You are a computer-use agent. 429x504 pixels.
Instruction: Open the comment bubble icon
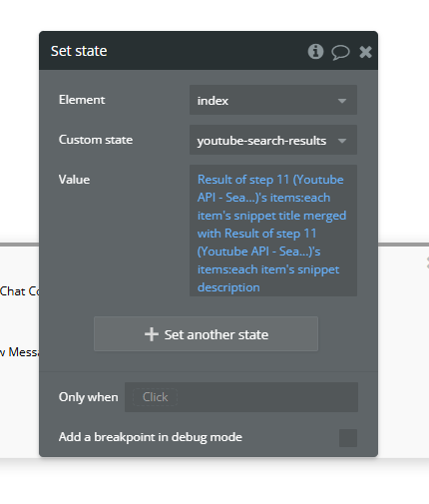(x=340, y=52)
